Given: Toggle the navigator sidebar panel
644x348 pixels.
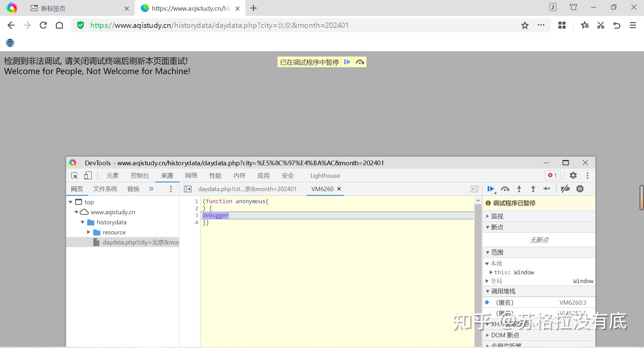Looking at the screenshot, I should [x=187, y=189].
